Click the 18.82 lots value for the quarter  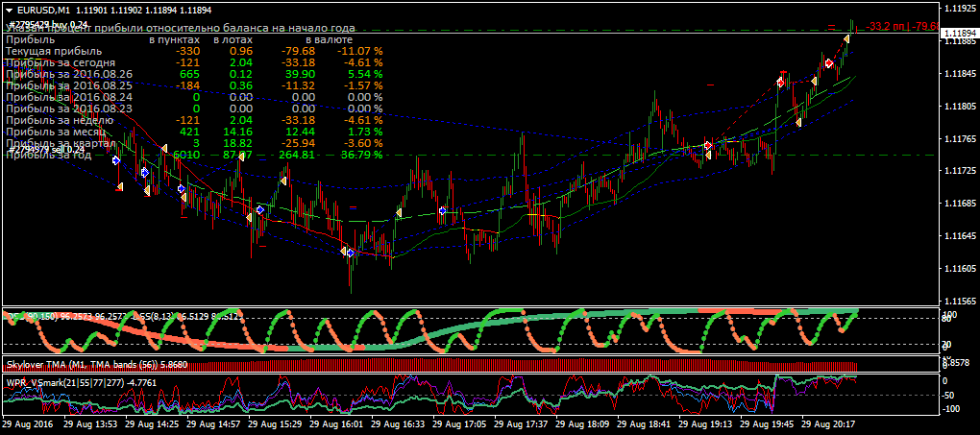[x=240, y=143]
